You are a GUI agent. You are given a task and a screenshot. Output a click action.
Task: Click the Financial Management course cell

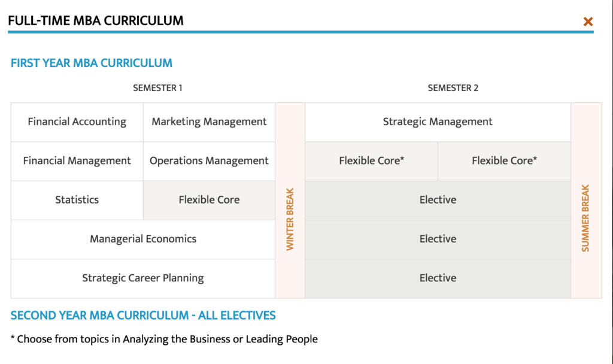pos(77,161)
